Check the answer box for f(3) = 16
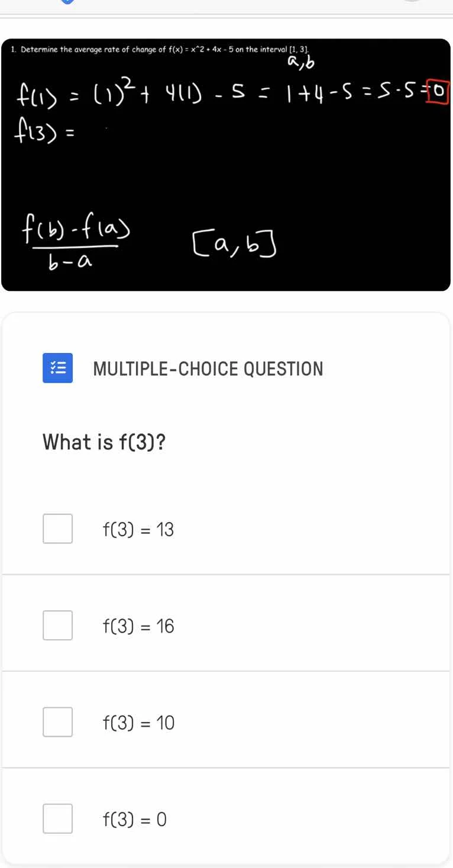453x868 pixels. point(57,625)
